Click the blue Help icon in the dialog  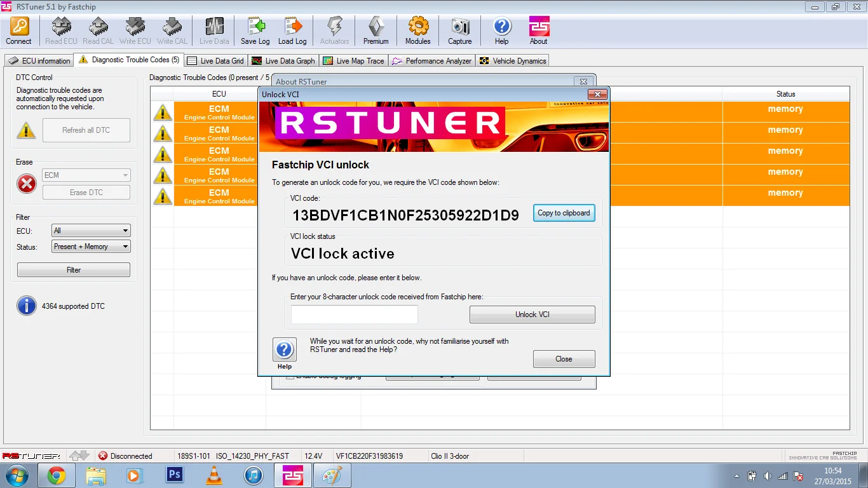coord(285,350)
